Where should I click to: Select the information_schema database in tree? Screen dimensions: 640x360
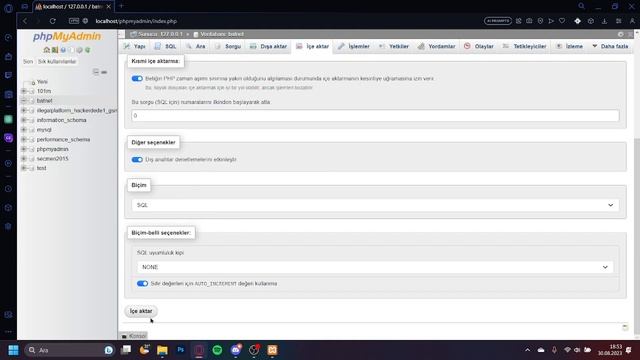tap(61, 120)
